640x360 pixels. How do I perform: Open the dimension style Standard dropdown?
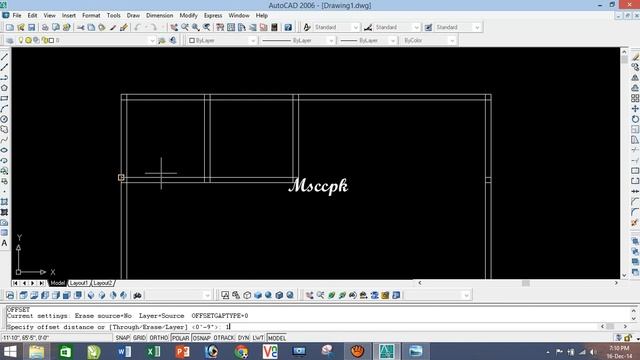click(416, 27)
